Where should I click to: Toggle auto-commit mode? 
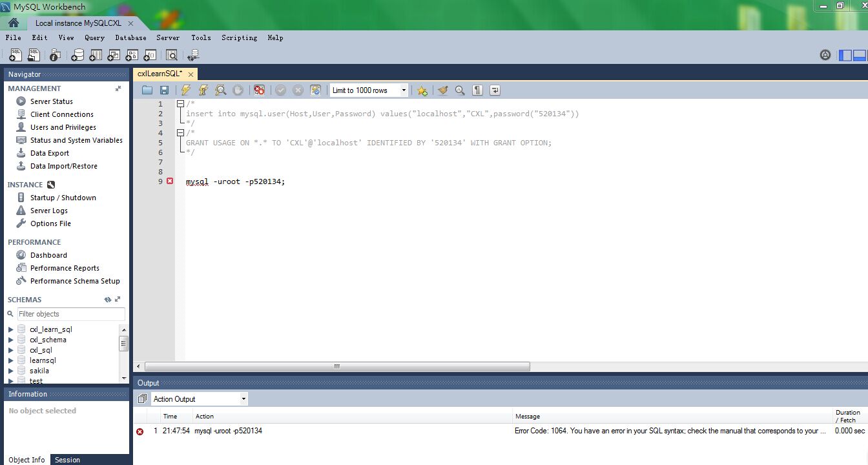click(x=315, y=90)
